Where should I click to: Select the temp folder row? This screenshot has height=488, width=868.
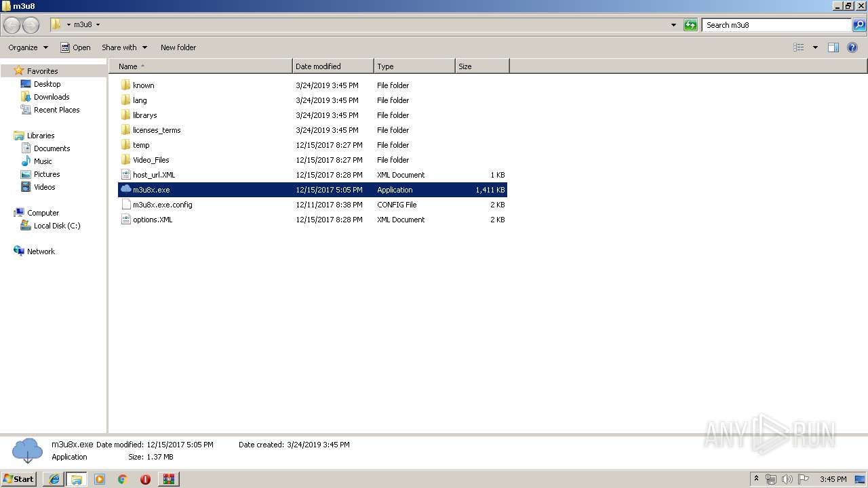pyautogui.click(x=313, y=145)
